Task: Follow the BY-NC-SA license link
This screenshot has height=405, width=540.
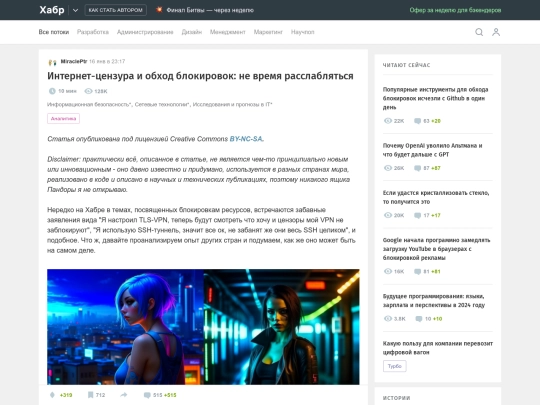Action: click(x=246, y=139)
